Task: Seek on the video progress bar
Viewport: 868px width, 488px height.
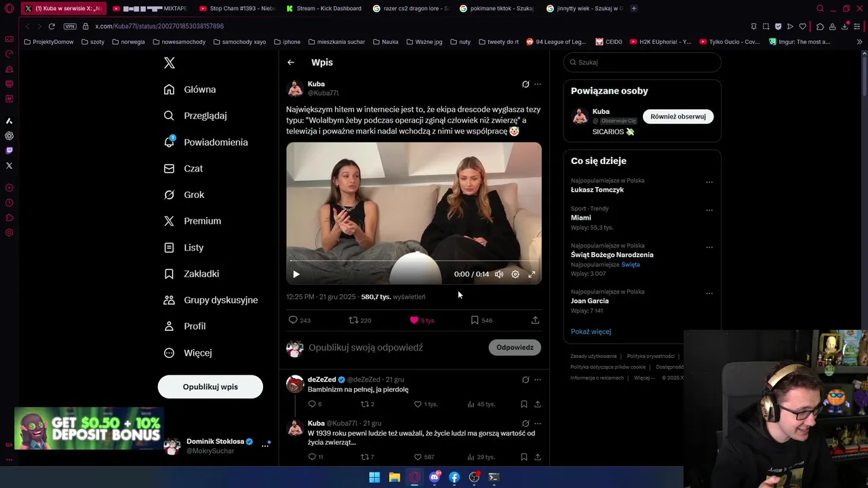Action: pos(414,260)
